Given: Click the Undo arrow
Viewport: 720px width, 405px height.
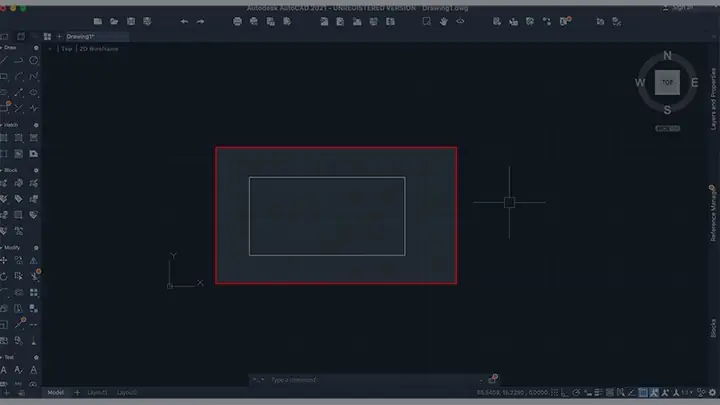Looking at the screenshot, I should coord(184,21).
